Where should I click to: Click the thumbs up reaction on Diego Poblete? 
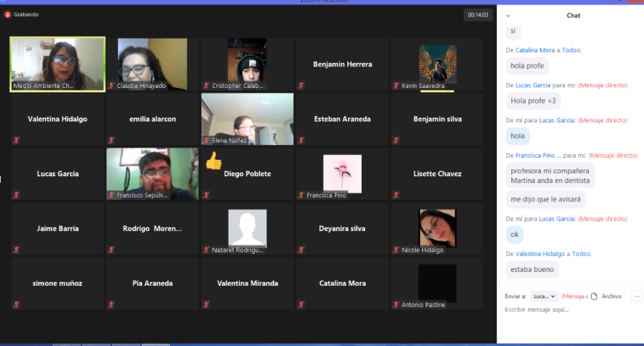click(214, 161)
